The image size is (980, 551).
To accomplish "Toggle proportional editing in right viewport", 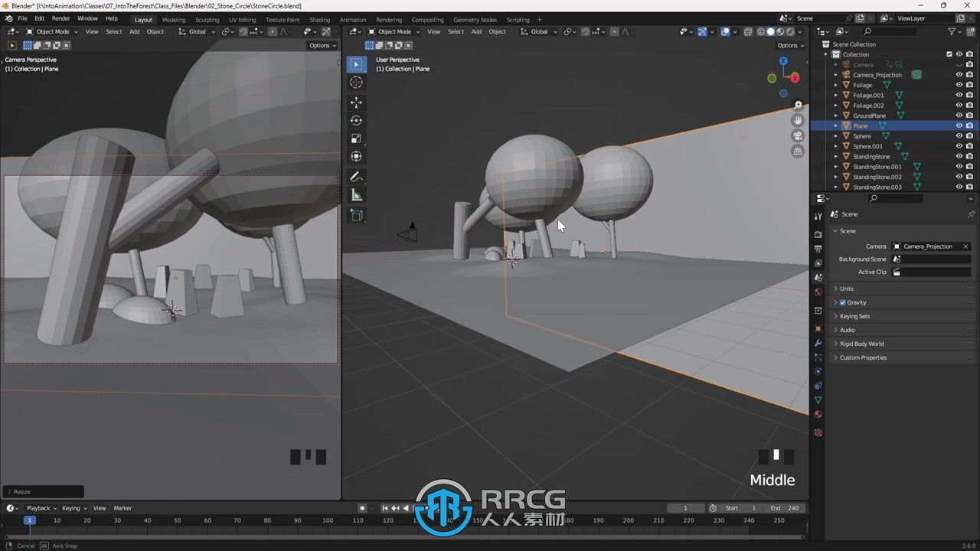I will tap(616, 31).
